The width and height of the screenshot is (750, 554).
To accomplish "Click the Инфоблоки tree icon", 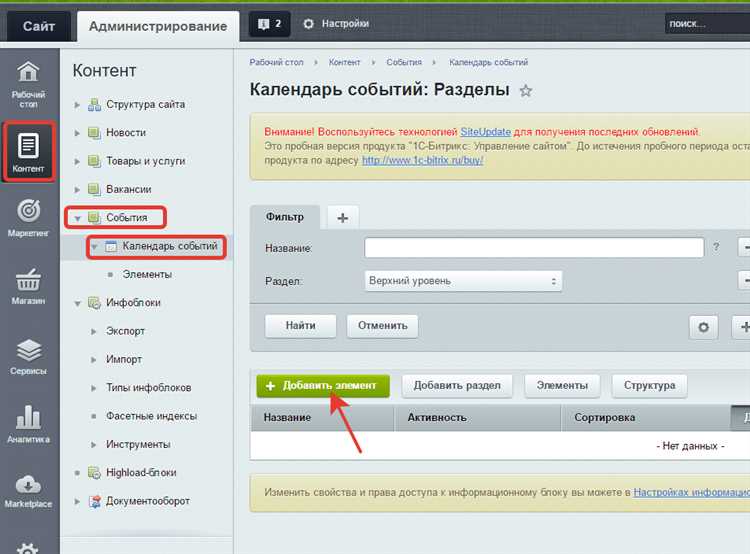I will pos(94,303).
